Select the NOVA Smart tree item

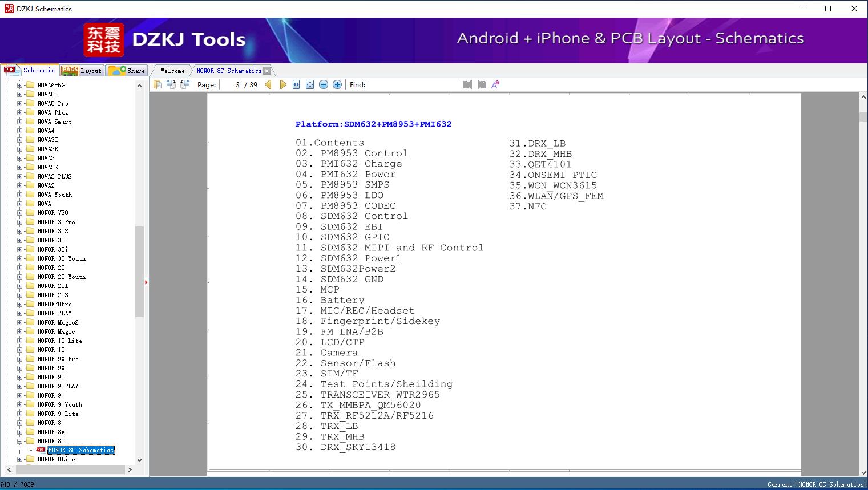coord(54,122)
